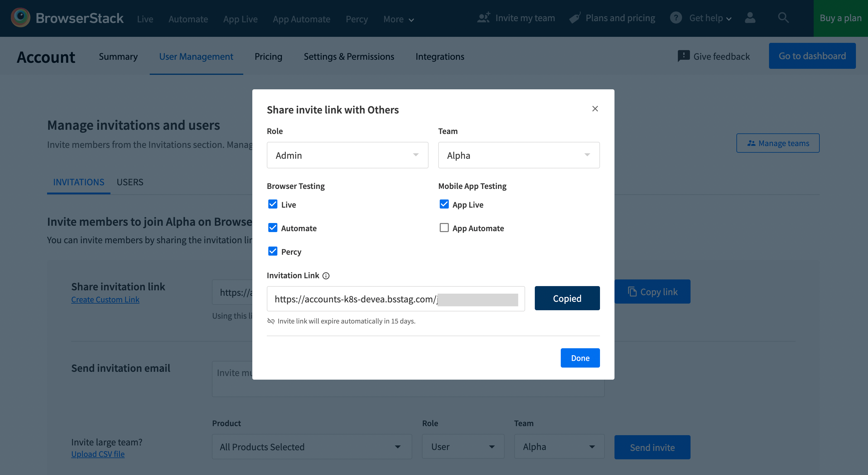Click the Copied button

coord(567,298)
